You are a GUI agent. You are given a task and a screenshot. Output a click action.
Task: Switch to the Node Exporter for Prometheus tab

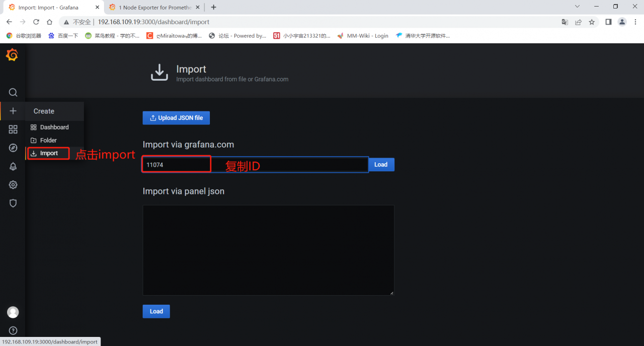tap(155, 8)
